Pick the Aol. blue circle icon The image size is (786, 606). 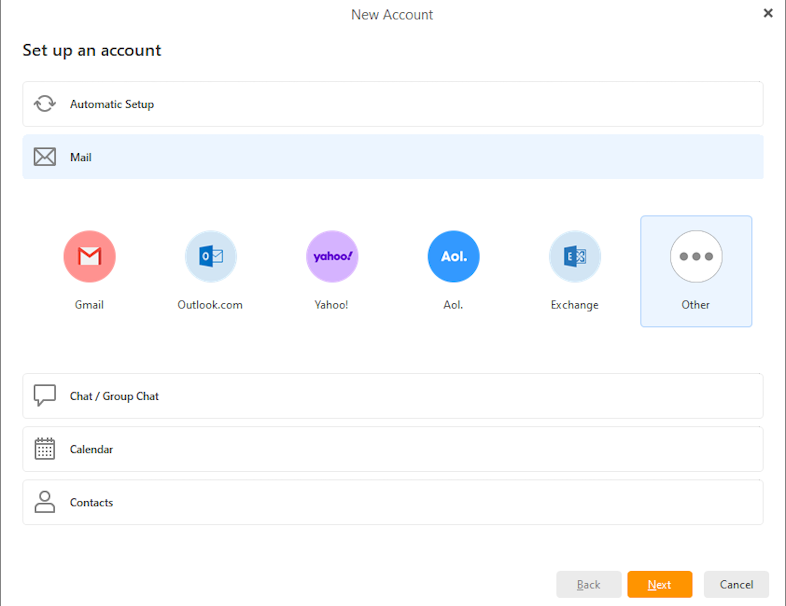[453, 256]
